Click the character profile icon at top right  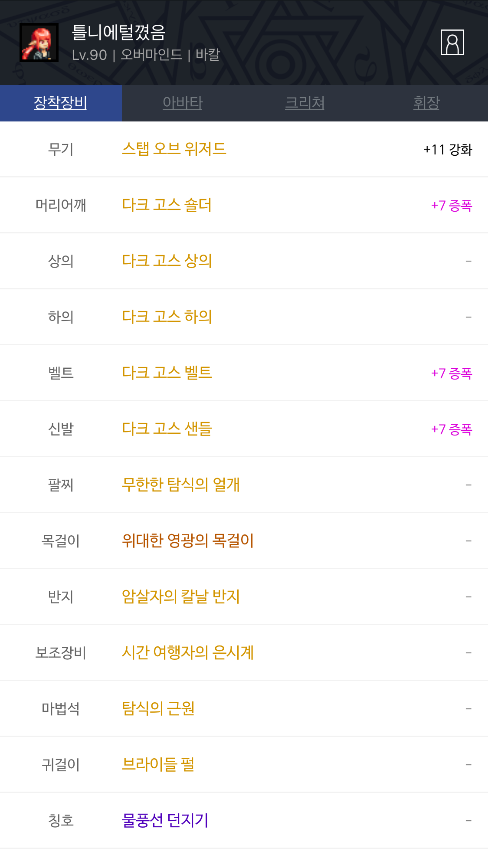click(x=452, y=43)
